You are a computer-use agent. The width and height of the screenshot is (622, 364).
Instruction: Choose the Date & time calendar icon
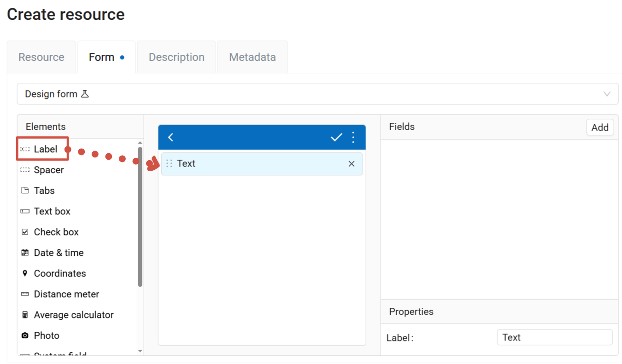pos(25,253)
